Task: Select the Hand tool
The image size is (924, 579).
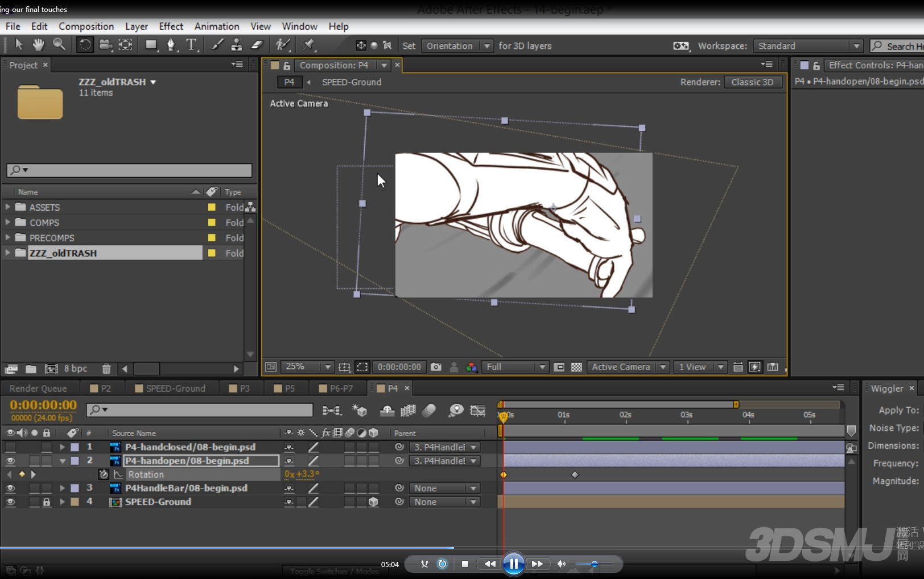Action: pyautogui.click(x=38, y=44)
